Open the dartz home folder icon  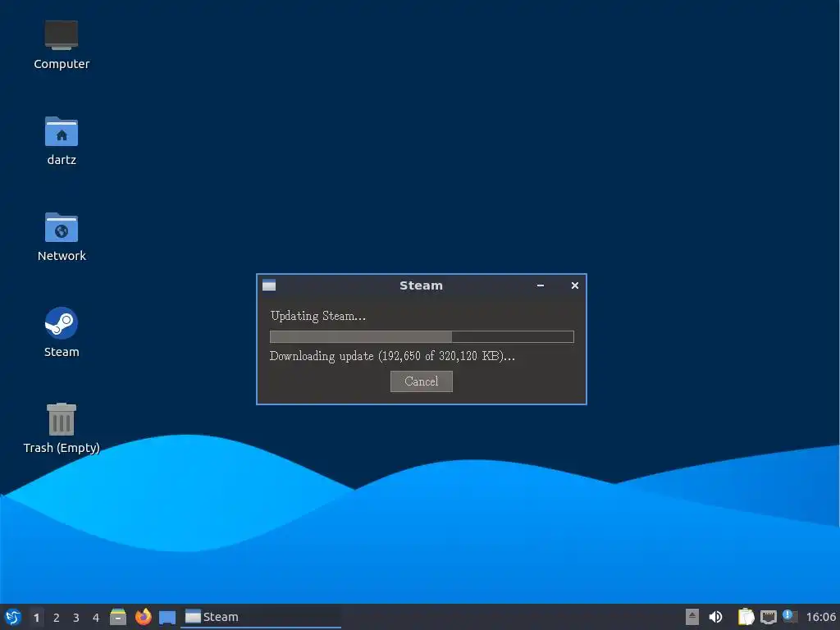click(x=61, y=140)
